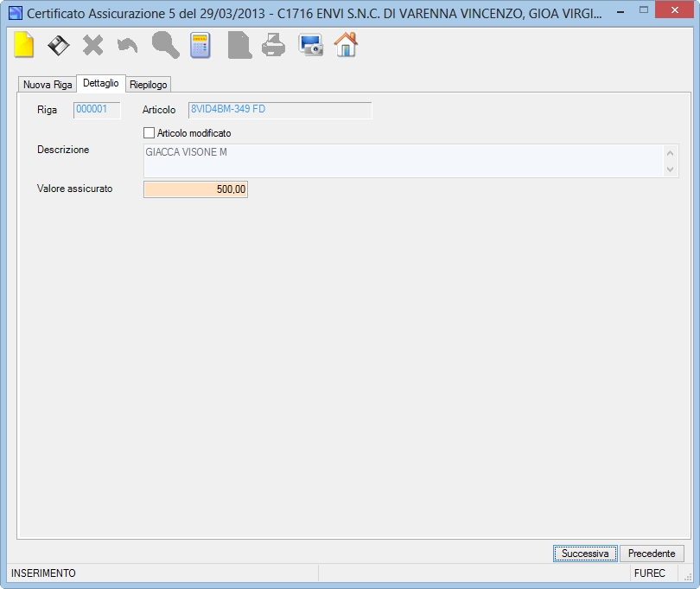700x589 pixels.
Task: Enable the Articolo modificato checkbox
Action: [x=150, y=132]
